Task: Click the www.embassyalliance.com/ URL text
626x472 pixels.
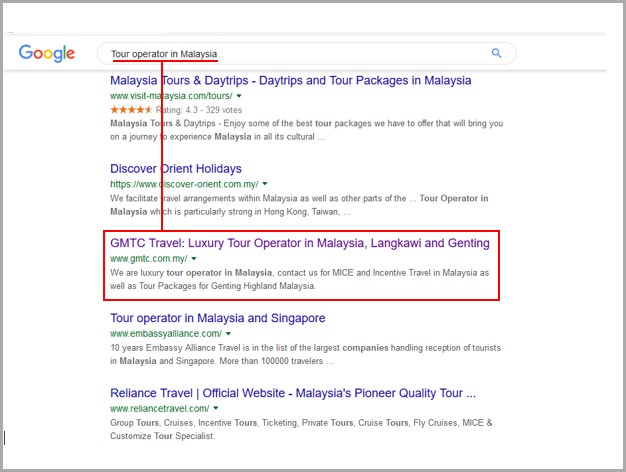Action: click(166, 333)
